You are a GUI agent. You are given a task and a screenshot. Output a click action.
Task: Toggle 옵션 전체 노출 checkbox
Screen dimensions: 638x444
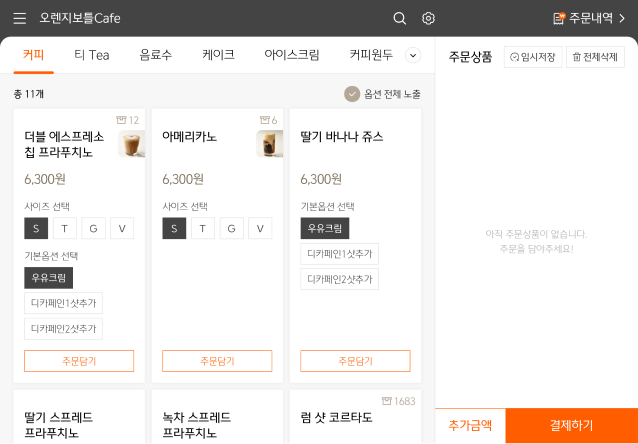[352, 94]
